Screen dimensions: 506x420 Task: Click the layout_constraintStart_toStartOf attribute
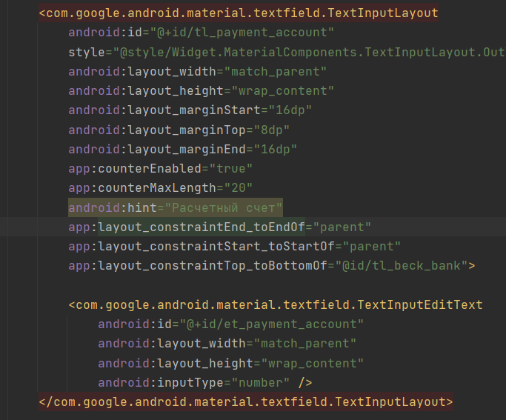tap(235, 247)
